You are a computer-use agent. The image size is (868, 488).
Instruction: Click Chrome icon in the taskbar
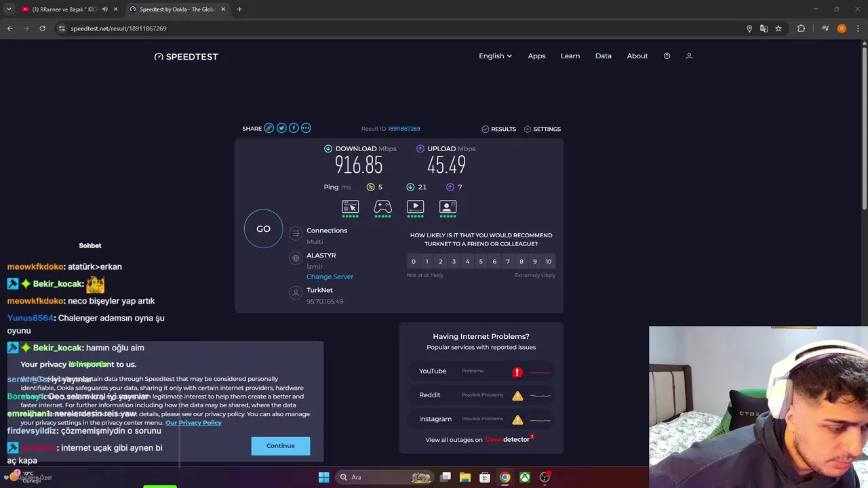pyautogui.click(x=505, y=477)
